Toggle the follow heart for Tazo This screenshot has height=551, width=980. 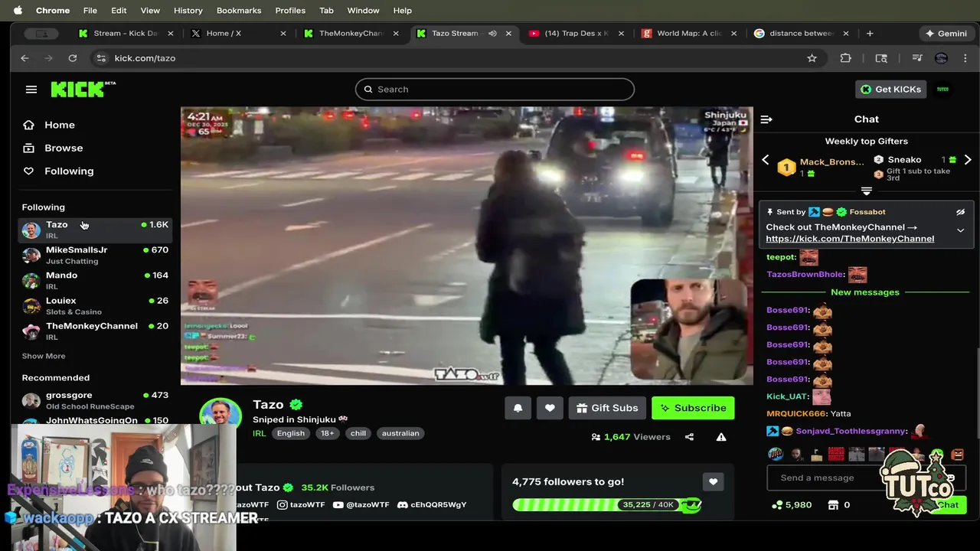pos(550,408)
